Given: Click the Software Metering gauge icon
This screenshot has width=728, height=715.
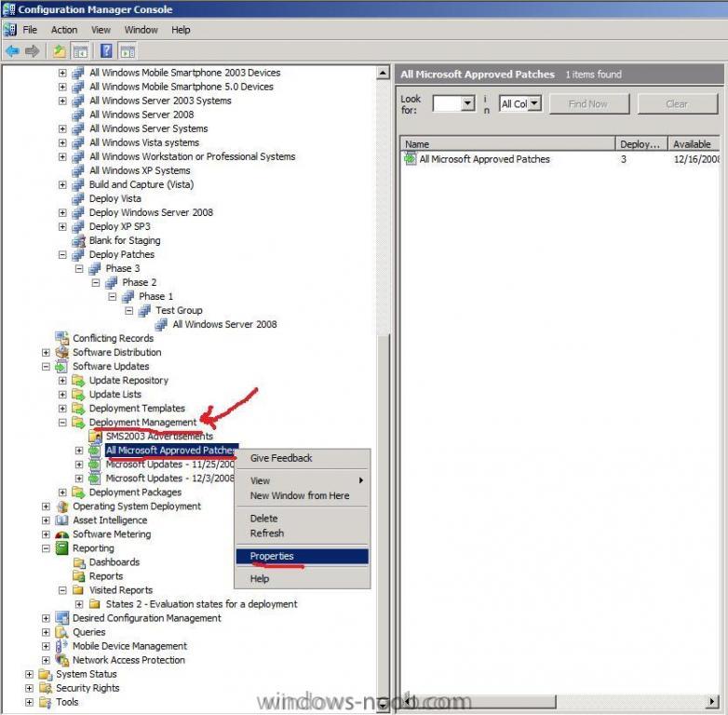Looking at the screenshot, I should point(61,534).
